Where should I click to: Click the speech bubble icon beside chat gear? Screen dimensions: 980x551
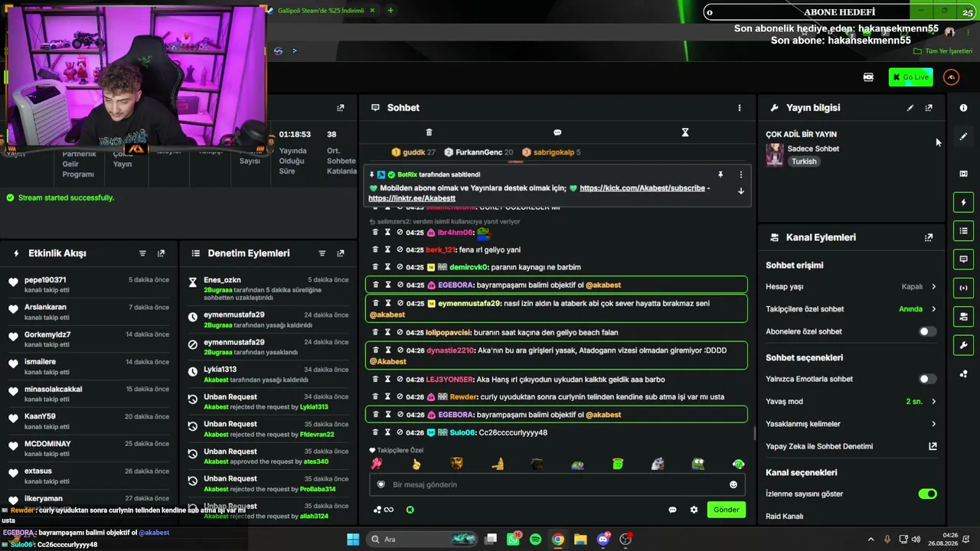pyautogui.click(x=672, y=510)
